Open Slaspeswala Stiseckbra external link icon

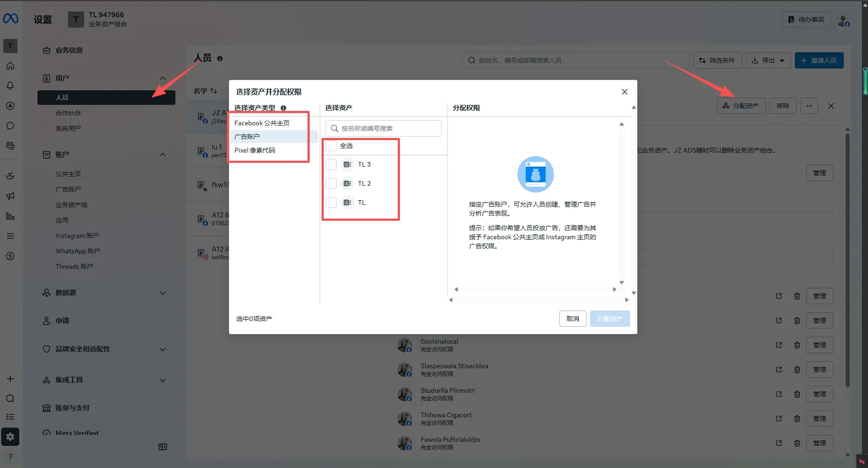(x=779, y=370)
